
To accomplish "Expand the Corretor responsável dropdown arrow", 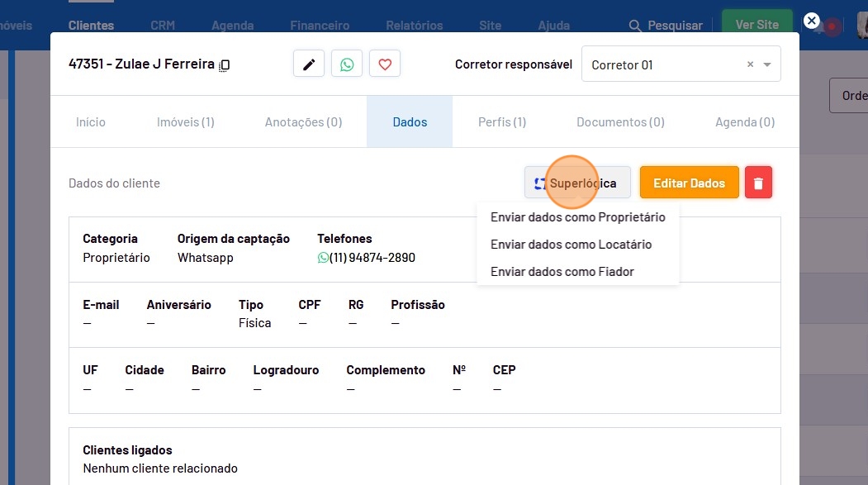I will (x=767, y=64).
